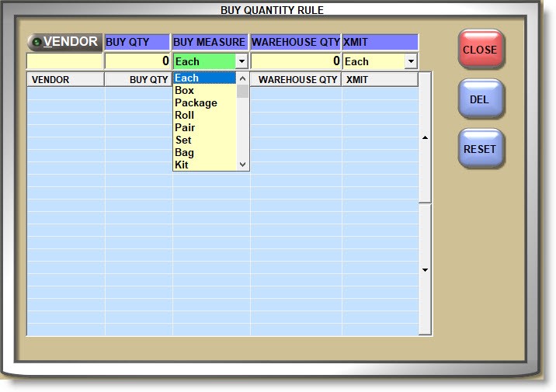Choose Roll from the measure list

tap(204, 116)
